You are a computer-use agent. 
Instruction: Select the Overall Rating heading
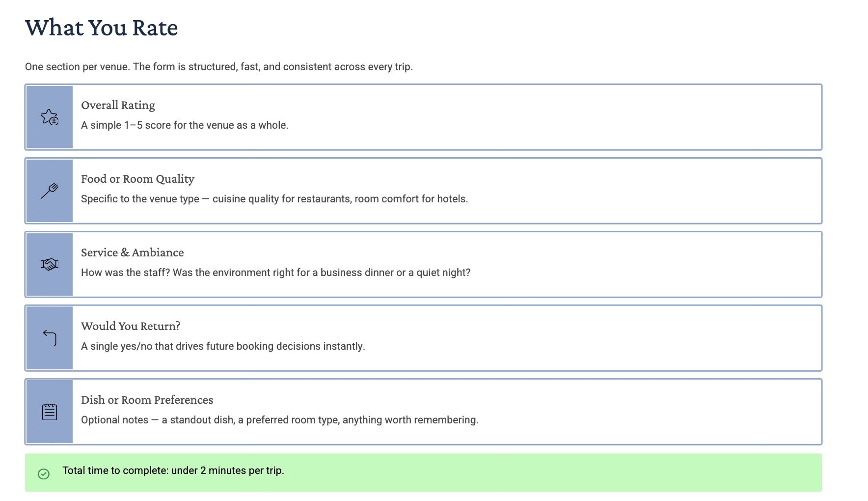[118, 105]
